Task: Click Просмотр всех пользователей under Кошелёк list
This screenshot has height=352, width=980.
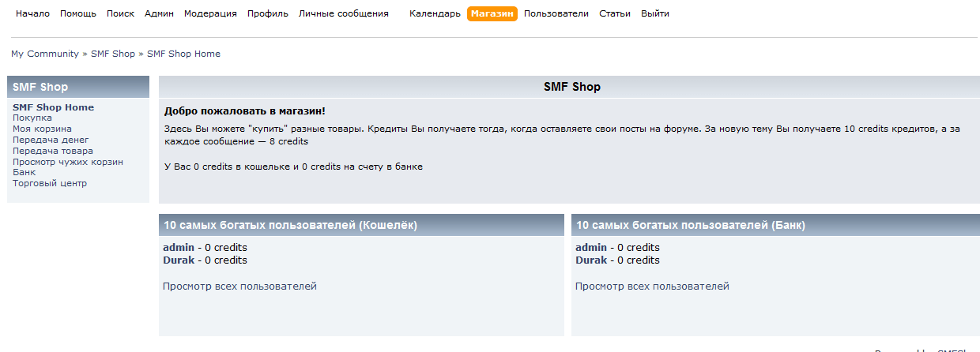Action: click(x=239, y=286)
